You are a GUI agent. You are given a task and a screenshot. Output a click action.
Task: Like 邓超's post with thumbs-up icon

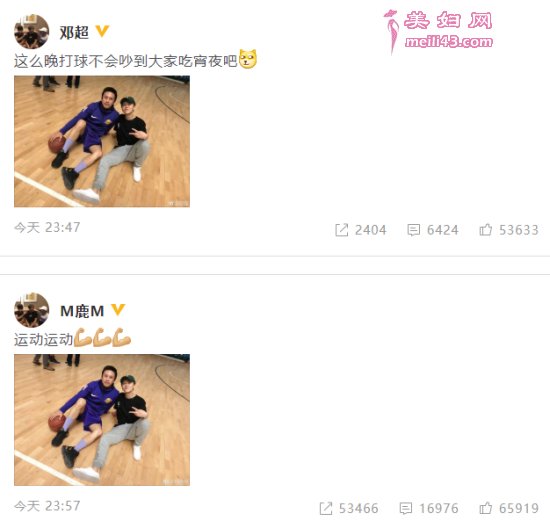(486, 230)
